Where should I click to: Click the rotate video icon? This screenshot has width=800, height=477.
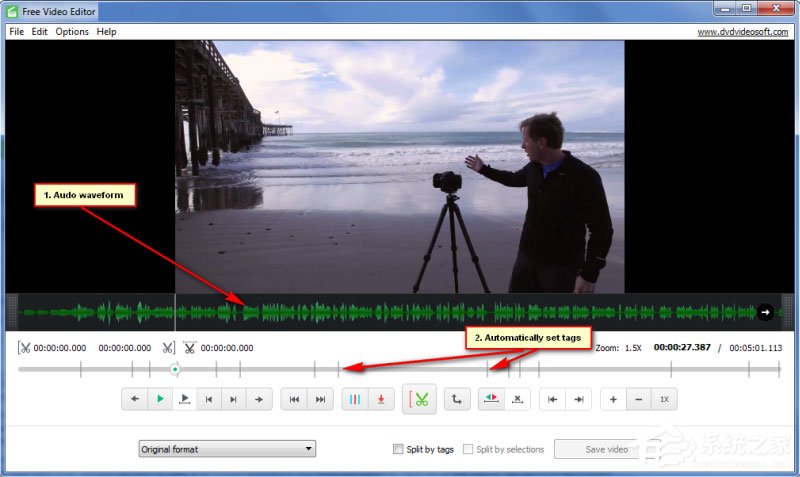[x=456, y=400]
